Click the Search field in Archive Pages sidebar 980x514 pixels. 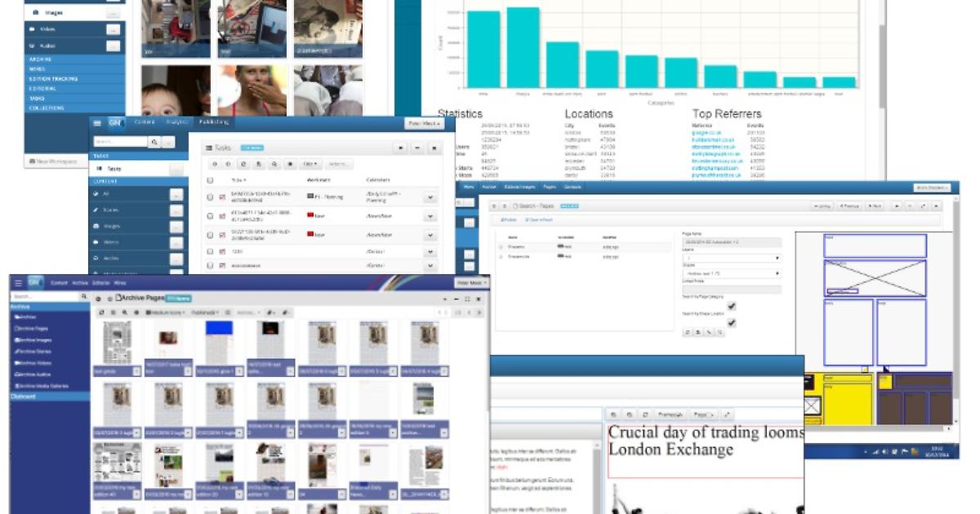pos(45,297)
